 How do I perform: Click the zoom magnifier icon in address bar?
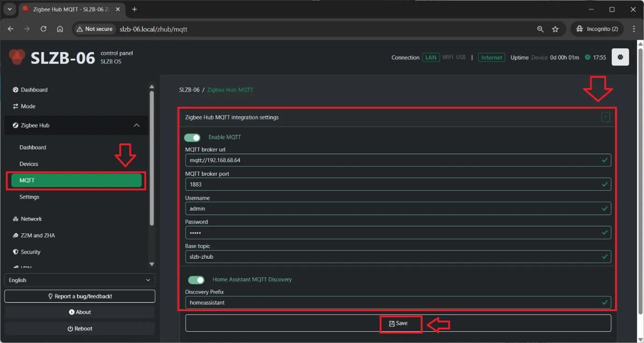tap(540, 29)
